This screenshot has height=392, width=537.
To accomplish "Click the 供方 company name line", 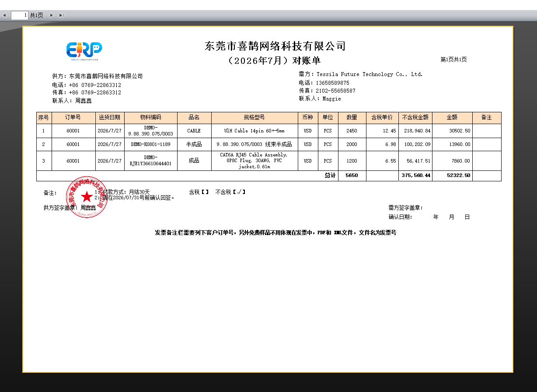I will pos(98,76).
